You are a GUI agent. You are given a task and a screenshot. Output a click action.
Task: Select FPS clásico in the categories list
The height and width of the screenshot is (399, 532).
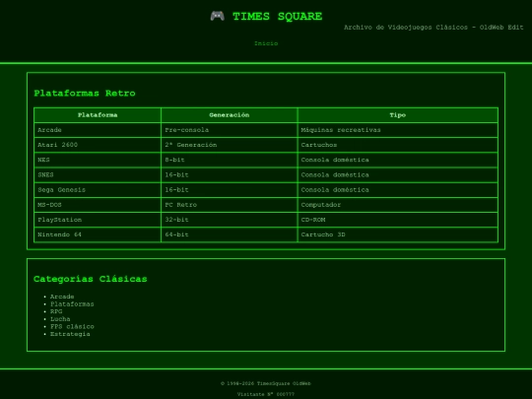click(x=72, y=326)
